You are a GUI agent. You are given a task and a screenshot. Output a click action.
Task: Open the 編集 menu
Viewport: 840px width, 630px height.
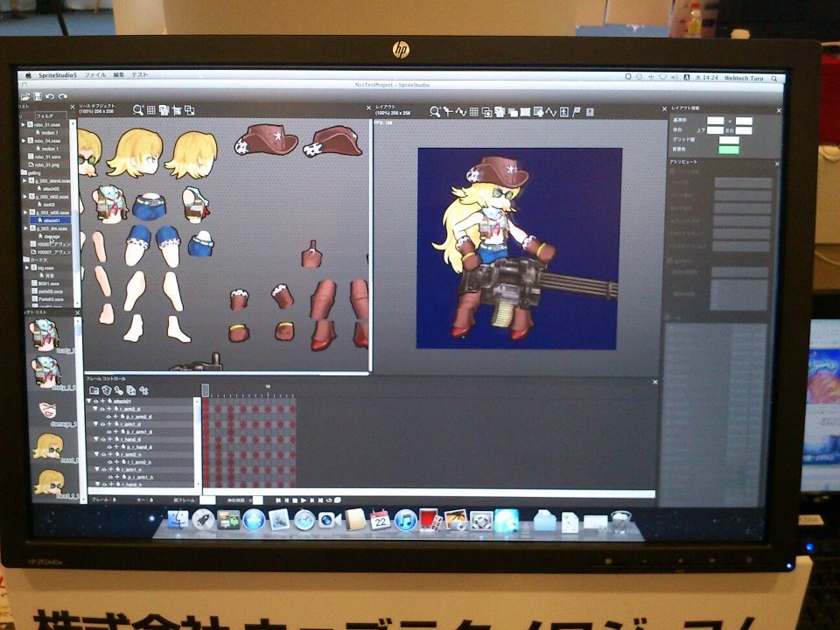click(x=118, y=75)
